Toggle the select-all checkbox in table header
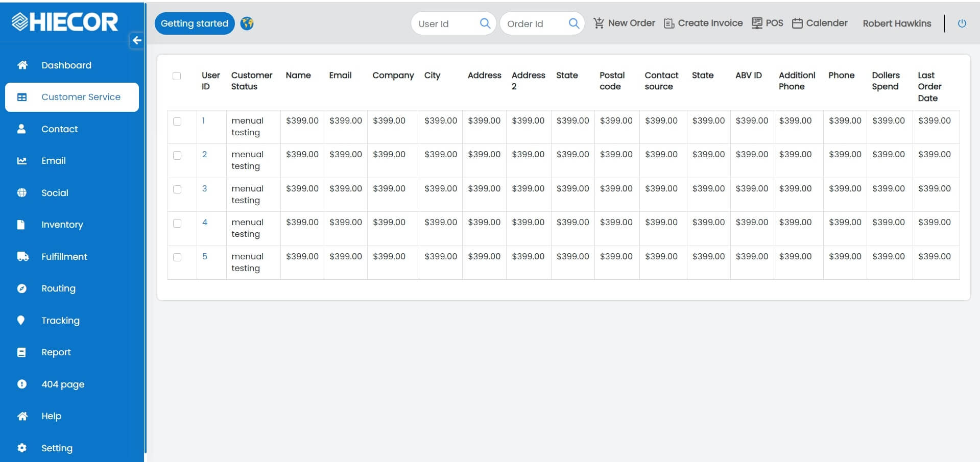Screen dimensions: 980x462 point(177,76)
